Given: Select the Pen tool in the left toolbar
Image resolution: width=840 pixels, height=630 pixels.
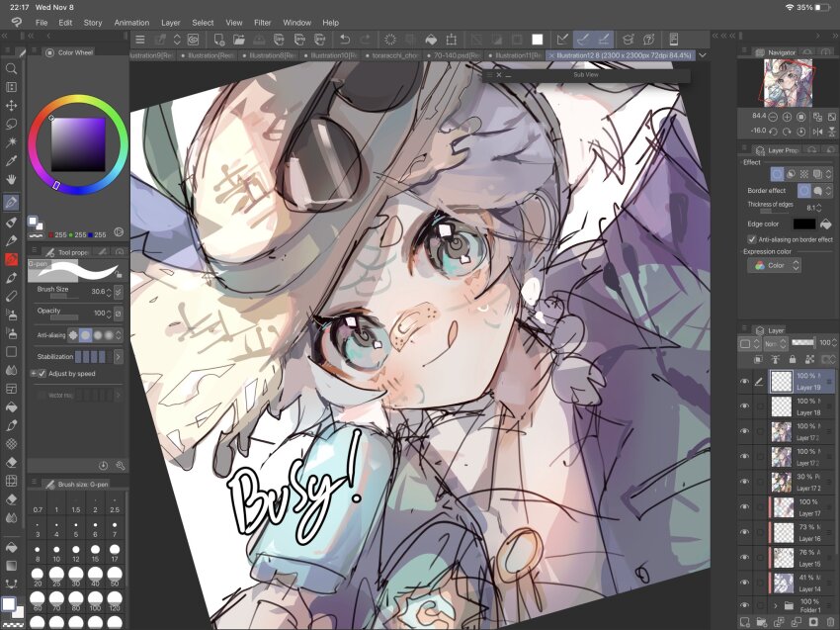Looking at the screenshot, I should [11, 203].
